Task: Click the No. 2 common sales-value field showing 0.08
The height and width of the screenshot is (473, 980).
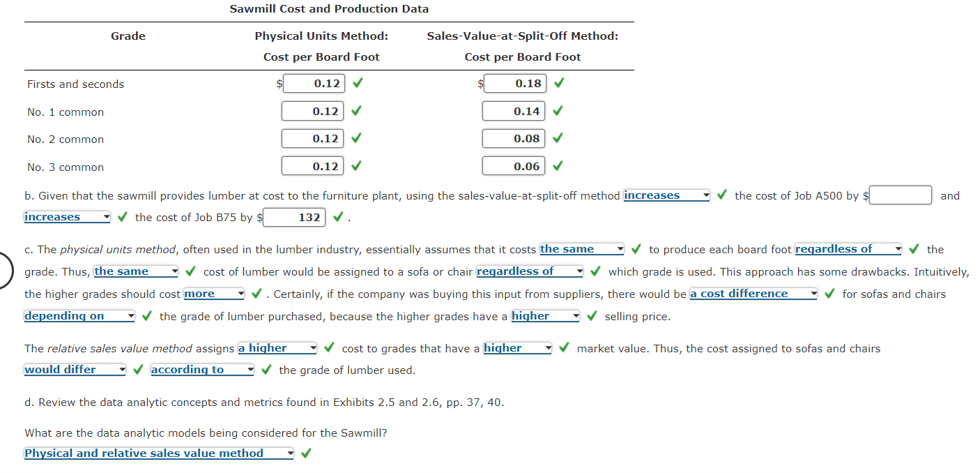Action: (x=513, y=138)
